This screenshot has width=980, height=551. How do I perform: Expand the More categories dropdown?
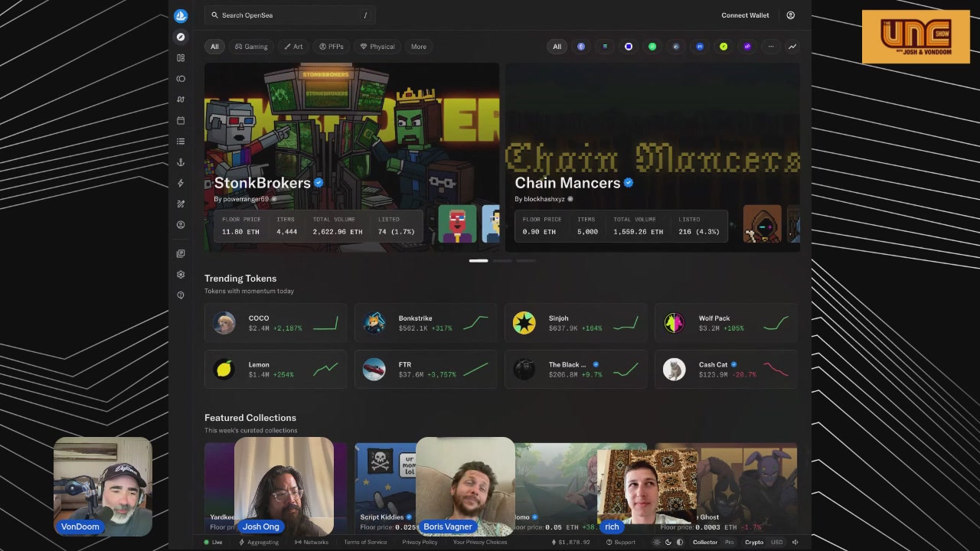click(419, 47)
